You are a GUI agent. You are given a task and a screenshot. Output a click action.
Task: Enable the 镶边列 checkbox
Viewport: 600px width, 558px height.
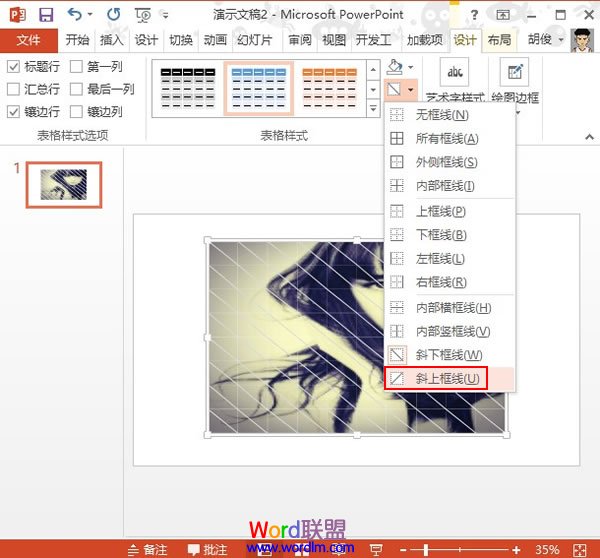coord(76,112)
